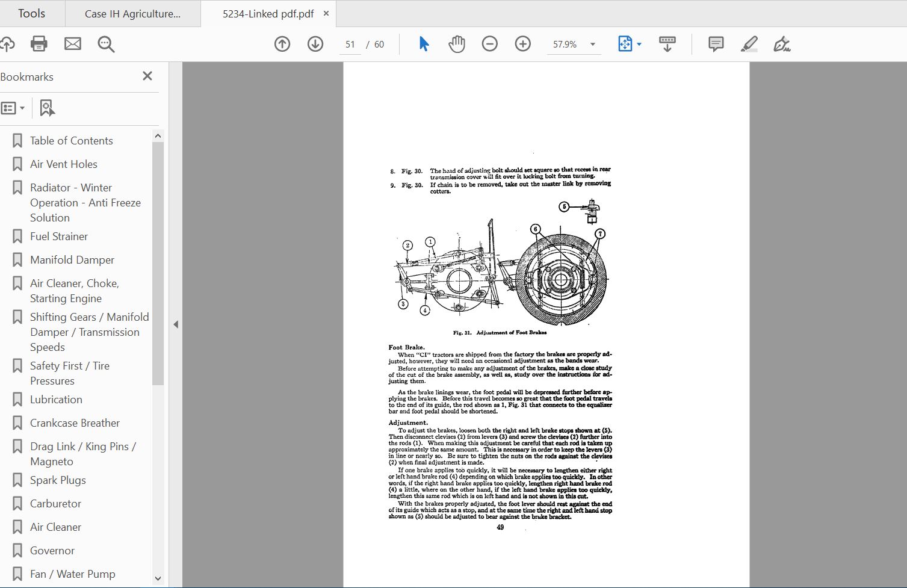Open zoom level dropdown arrow
This screenshot has height=588, width=907.
pos(593,45)
